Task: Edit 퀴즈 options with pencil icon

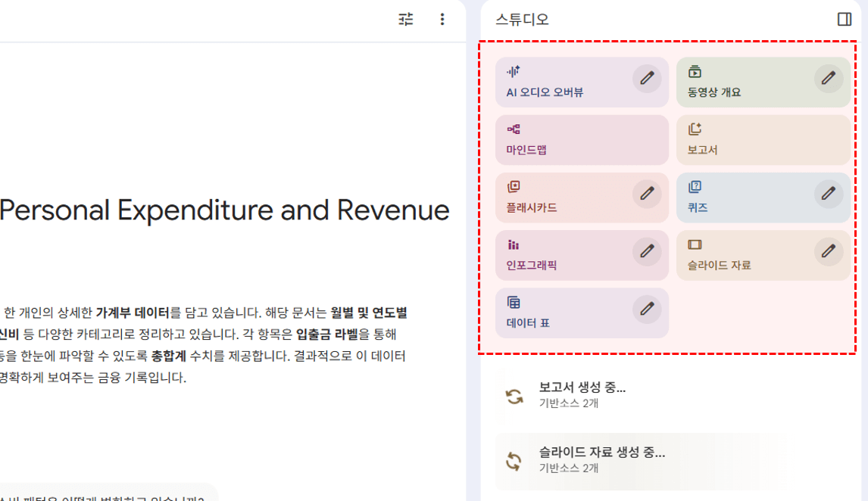Action: tap(829, 194)
